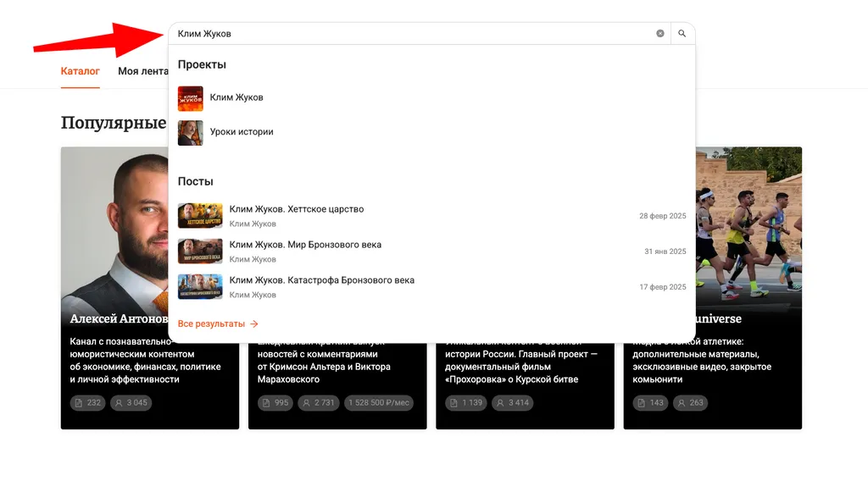Click the 1 528 500 ₽/мес income badge

pos(379,403)
